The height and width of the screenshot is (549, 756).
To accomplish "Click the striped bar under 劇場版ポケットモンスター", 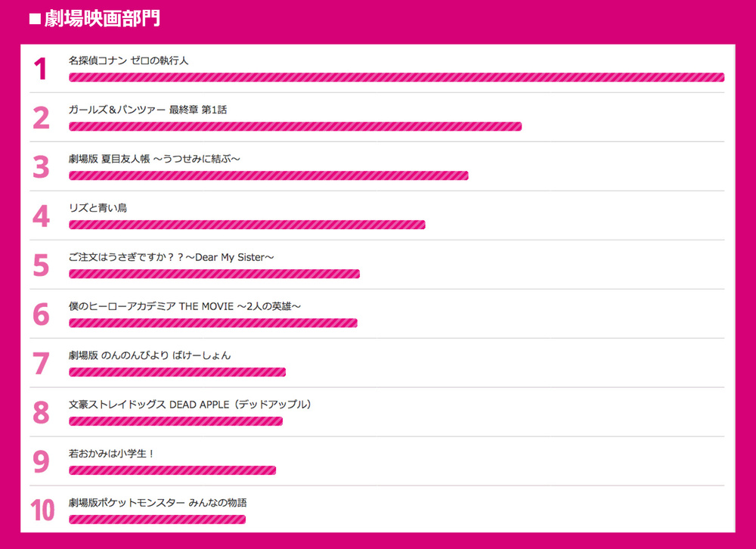I will pos(156,520).
